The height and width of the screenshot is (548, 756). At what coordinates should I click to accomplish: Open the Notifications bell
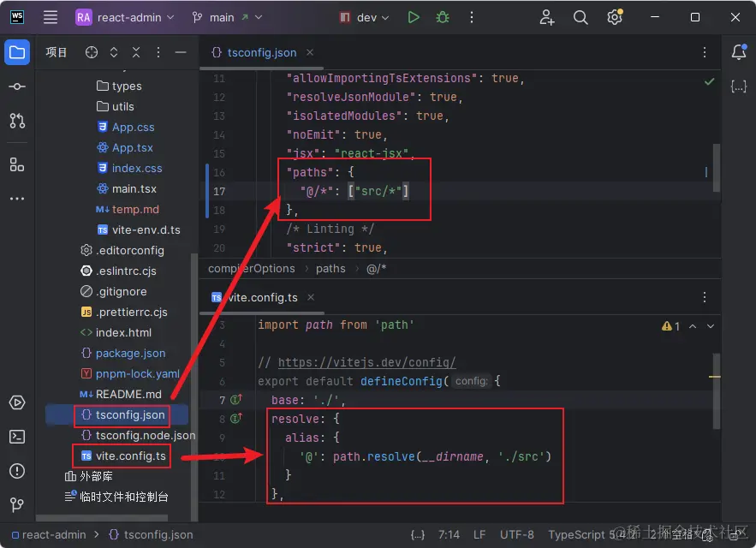[x=739, y=52]
